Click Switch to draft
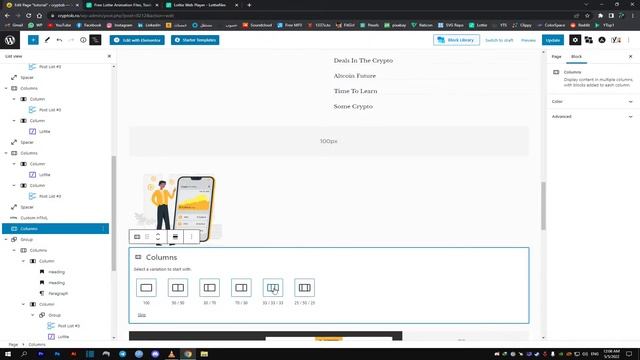640x360 pixels. [499, 40]
